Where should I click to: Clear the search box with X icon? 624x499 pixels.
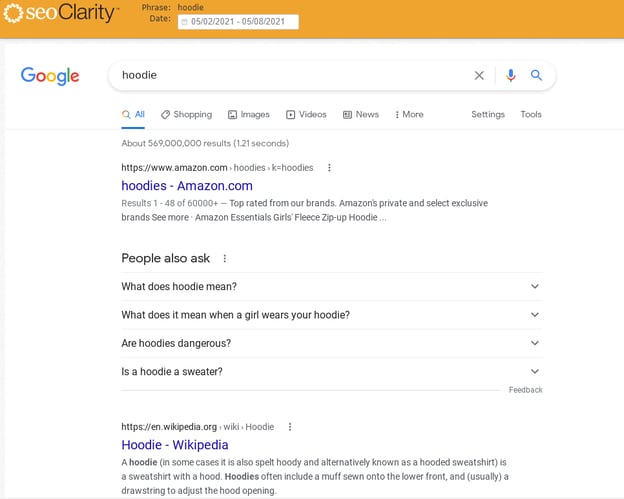pyautogui.click(x=479, y=75)
